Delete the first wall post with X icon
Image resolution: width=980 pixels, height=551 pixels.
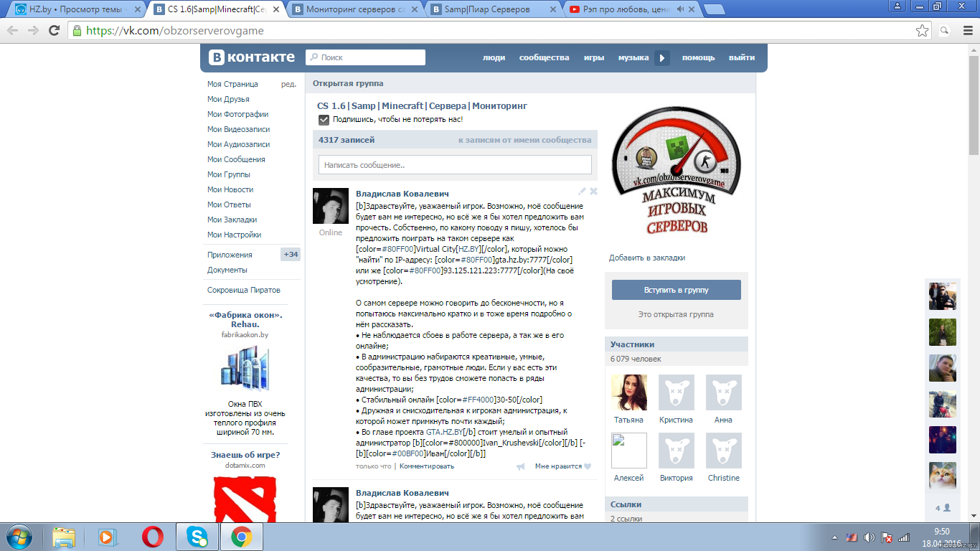tap(593, 192)
